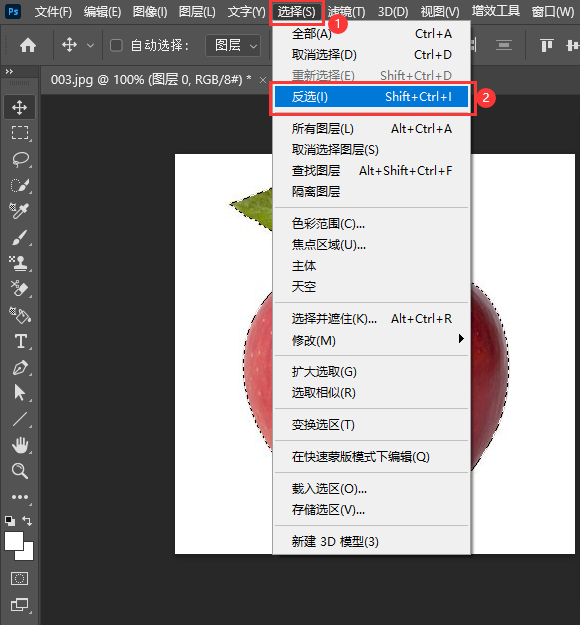Select the Rectangular Marquee tool

pyautogui.click(x=20, y=133)
